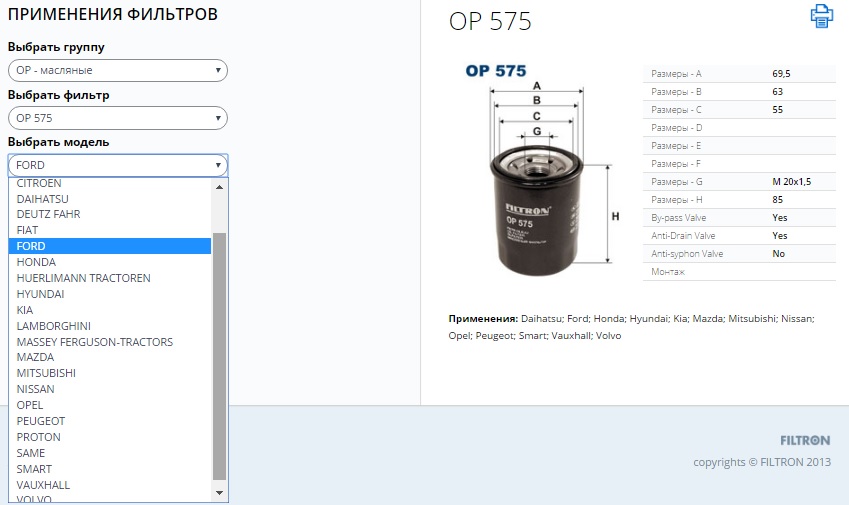Choose KIA in the model list
Viewport: 849px width, 505px height.
click(x=109, y=310)
